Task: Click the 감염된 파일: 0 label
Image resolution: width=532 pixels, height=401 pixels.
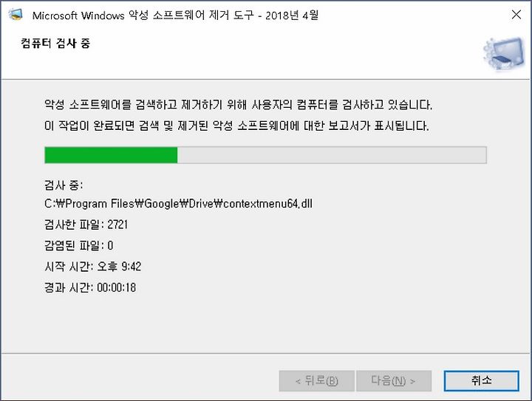Action: pos(78,245)
